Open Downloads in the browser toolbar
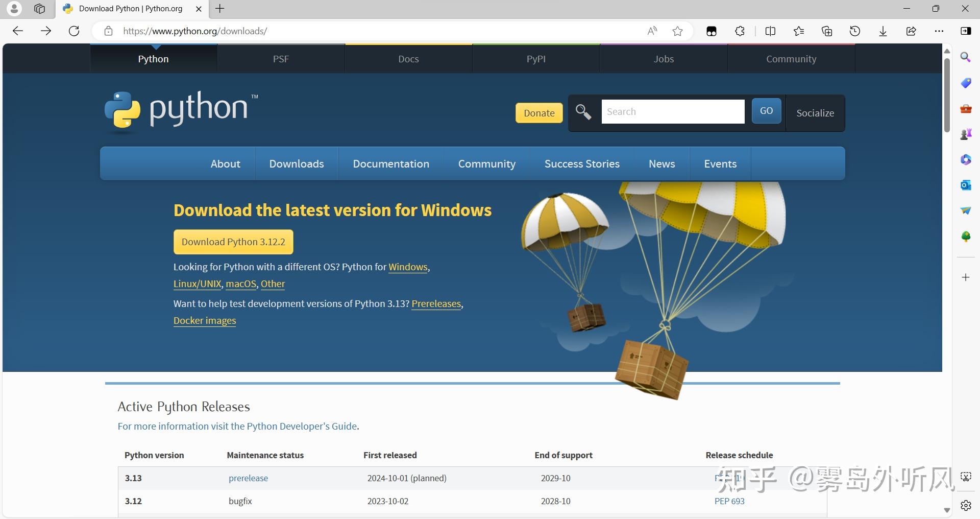 click(x=883, y=31)
